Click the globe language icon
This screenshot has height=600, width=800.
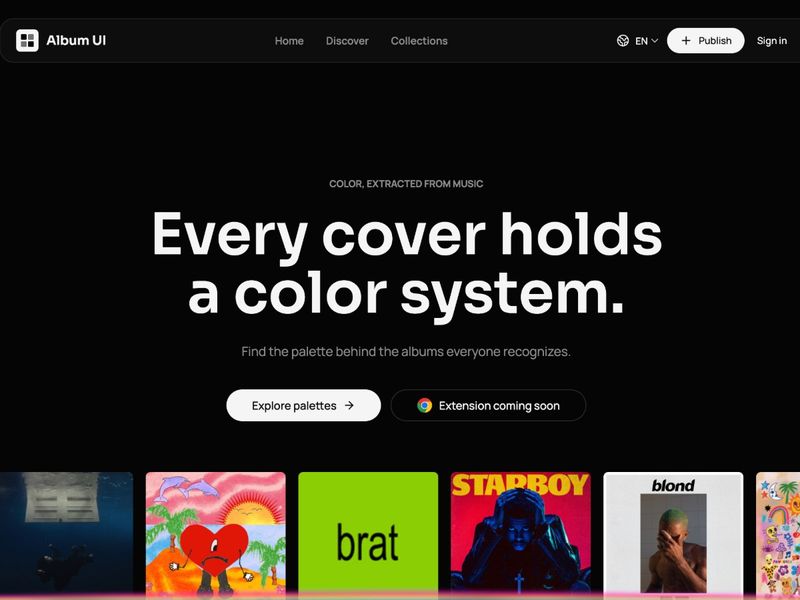tap(622, 41)
